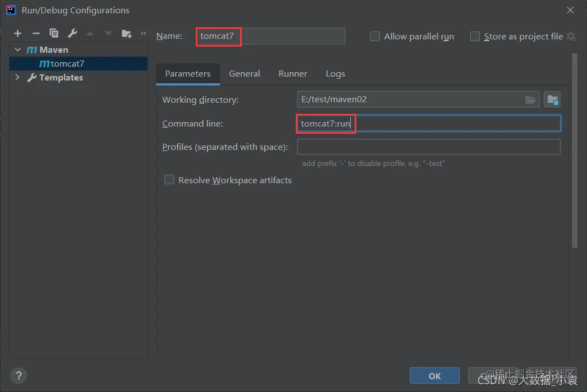Move configuration down arrow

pyautogui.click(x=108, y=33)
